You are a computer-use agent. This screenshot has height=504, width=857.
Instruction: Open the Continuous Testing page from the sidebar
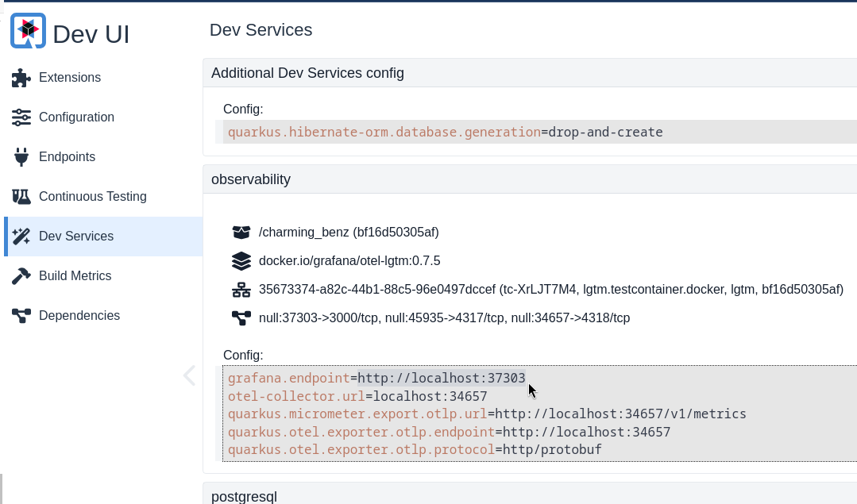point(92,196)
